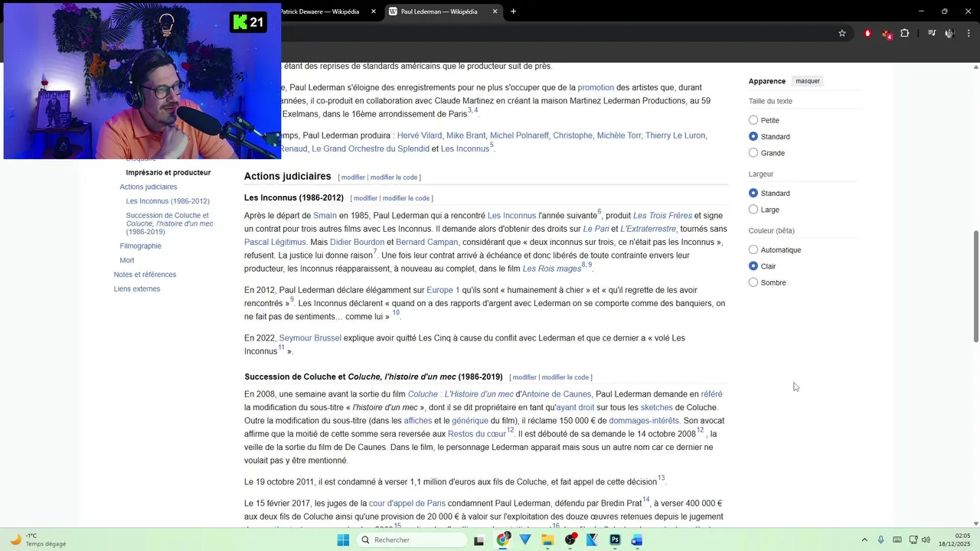The image size is (980, 551).
Task: Open the taskbar app right of Photoshop
Action: (x=637, y=540)
